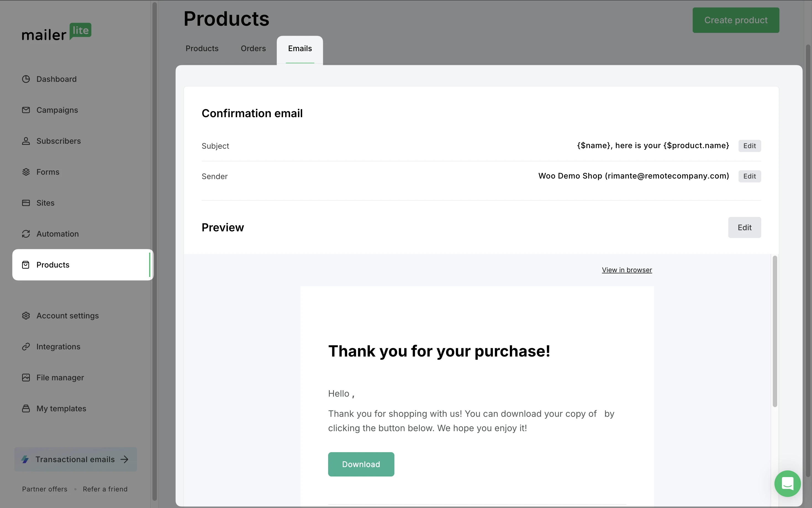Click the Integrations link icon

[x=26, y=347]
